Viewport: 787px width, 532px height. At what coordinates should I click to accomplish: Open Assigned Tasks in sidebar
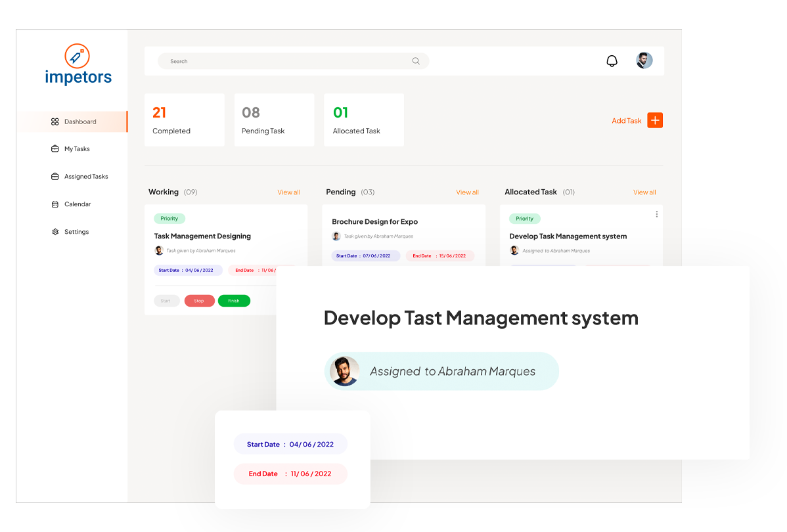pyautogui.click(x=85, y=177)
